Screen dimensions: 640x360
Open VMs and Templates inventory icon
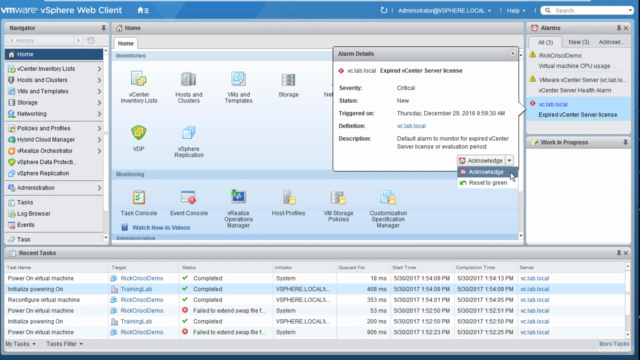(x=238, y=79)
